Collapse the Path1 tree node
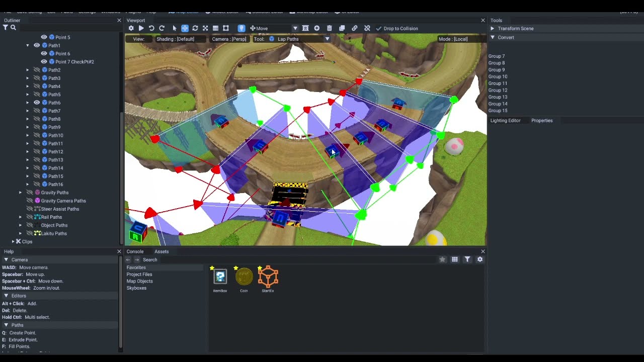The height and width of the screenshot is (362, 644). [28, 45]
